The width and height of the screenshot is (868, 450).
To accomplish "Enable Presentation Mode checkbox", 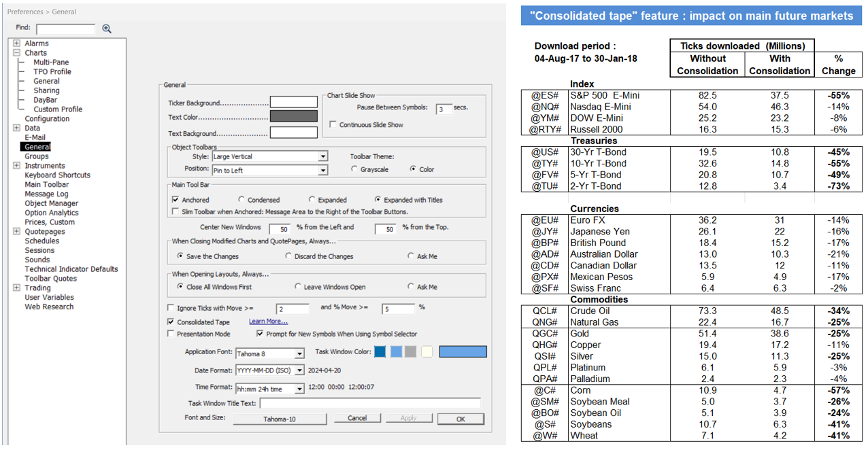I will (x=171, y=334).
